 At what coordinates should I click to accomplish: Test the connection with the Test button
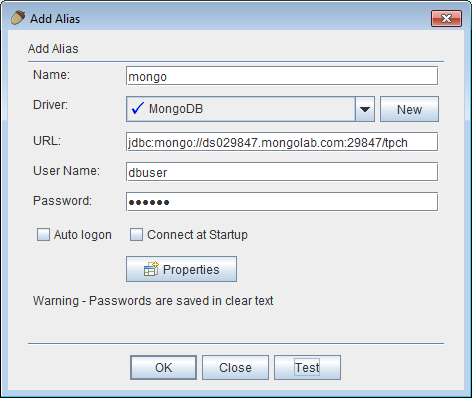coord(307,367)
